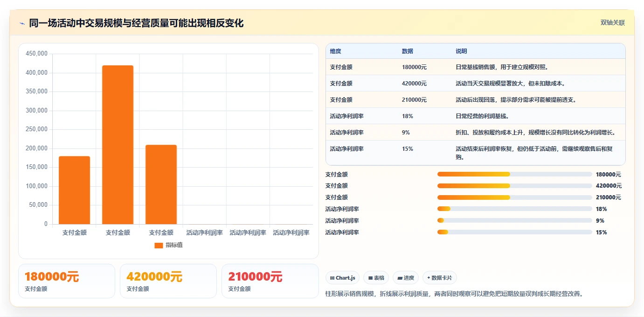
Task: Click the progress bar for 180000元
Action: (514, 174)
